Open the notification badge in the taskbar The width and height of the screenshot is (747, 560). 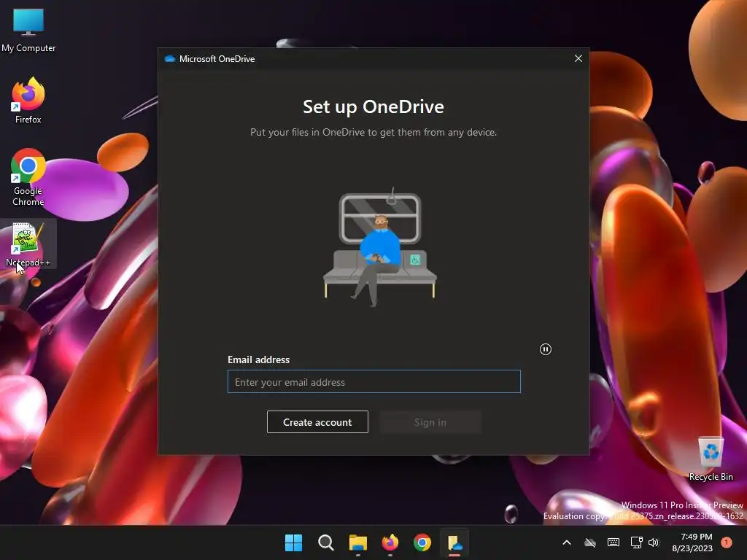click(x=727, y=542)
